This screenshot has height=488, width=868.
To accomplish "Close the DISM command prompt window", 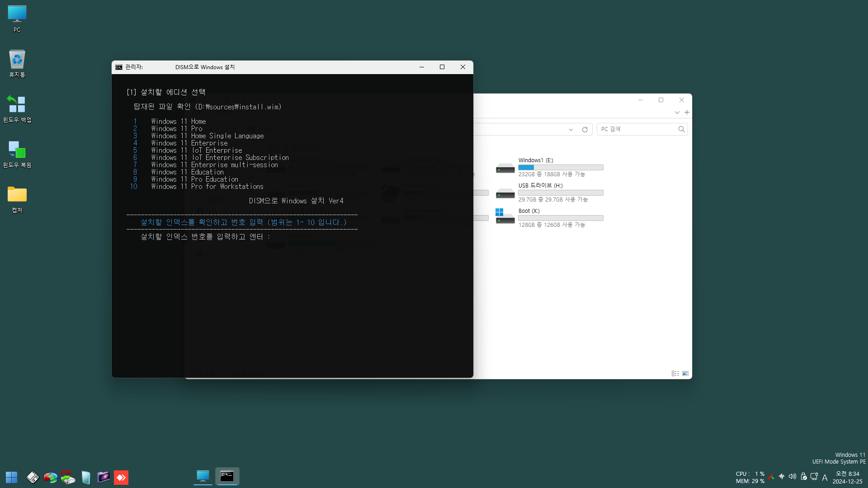I will tap(463, 67).
